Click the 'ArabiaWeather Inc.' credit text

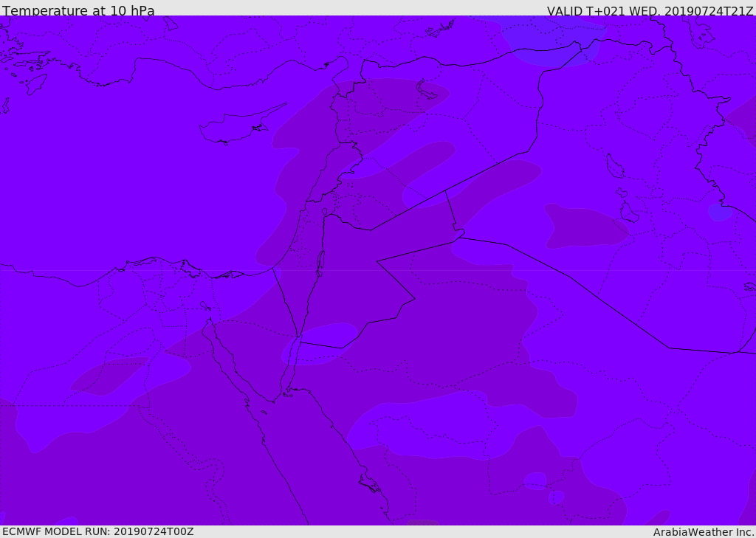[704, 532]
